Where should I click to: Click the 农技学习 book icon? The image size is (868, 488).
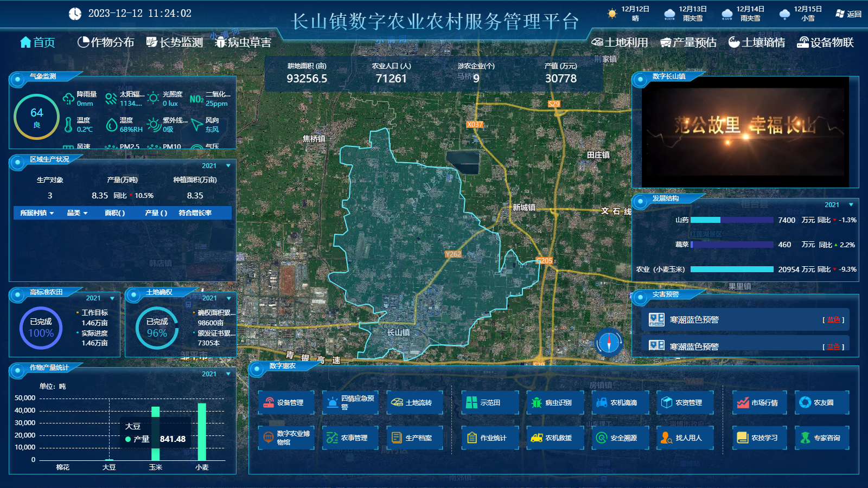pos(743,438)
